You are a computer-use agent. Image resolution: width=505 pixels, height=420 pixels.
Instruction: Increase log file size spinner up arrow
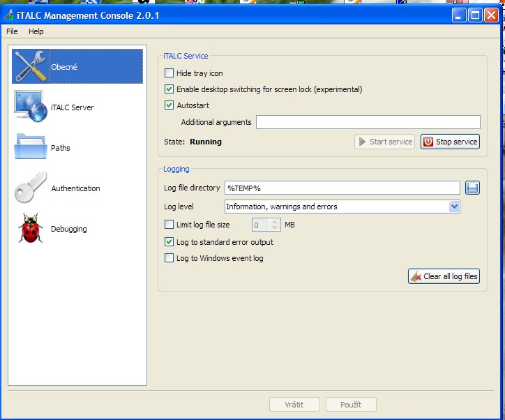point(274,222)
